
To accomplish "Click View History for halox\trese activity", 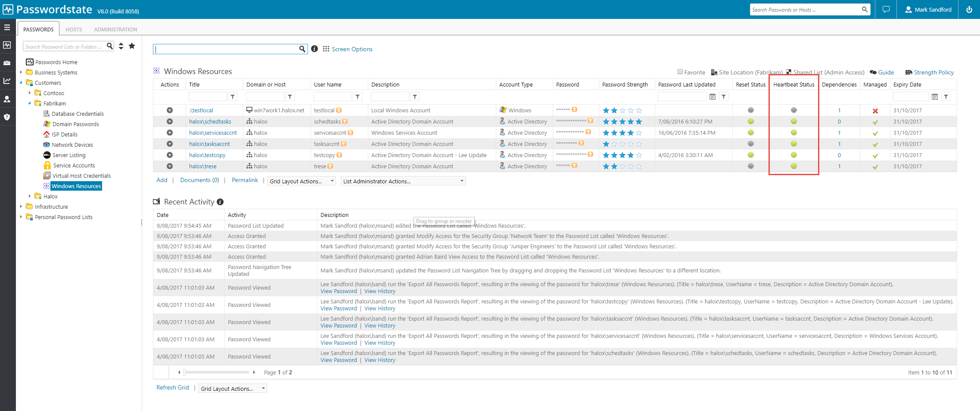I will (x=380, y=291).
